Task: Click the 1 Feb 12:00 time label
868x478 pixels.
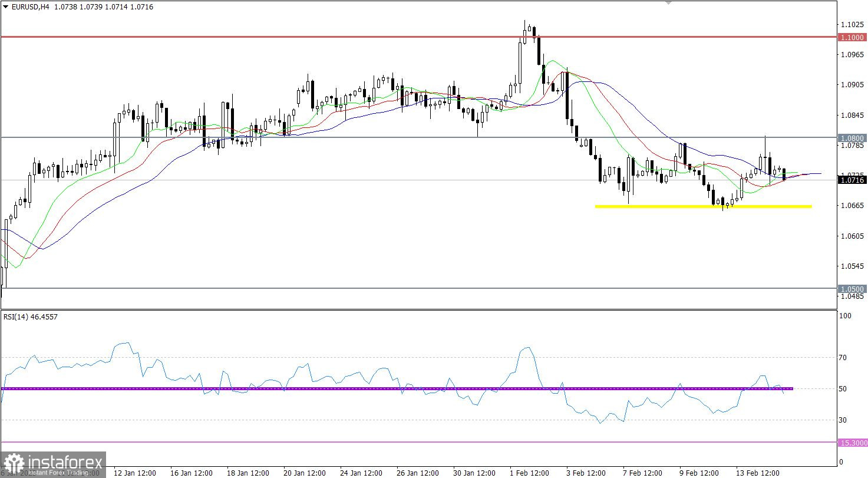Action: [x=529, y=473]
